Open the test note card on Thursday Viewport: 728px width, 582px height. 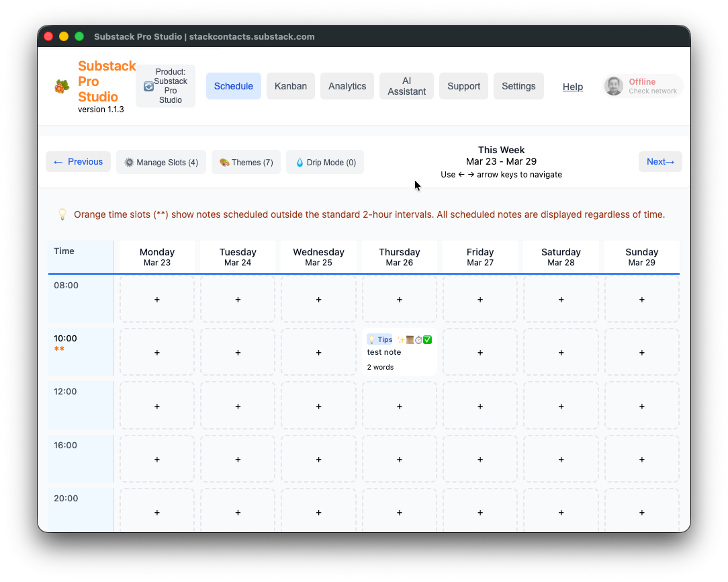coord(400,353)
